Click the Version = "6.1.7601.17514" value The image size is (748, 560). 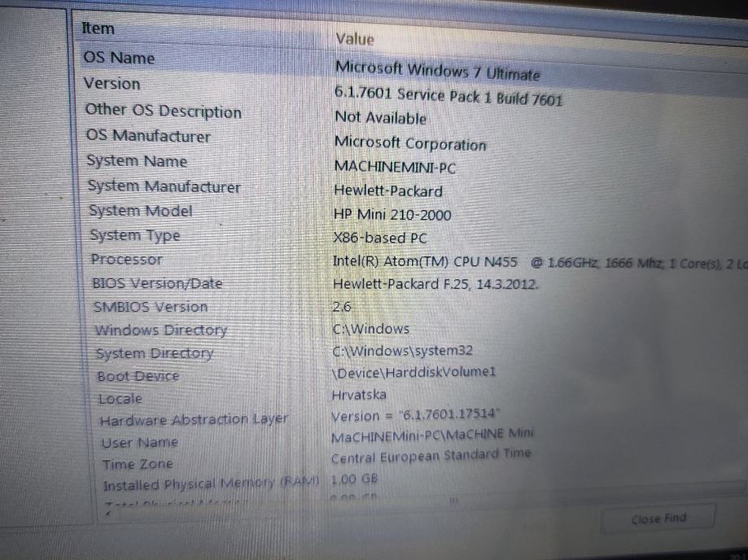coord(415,414)
